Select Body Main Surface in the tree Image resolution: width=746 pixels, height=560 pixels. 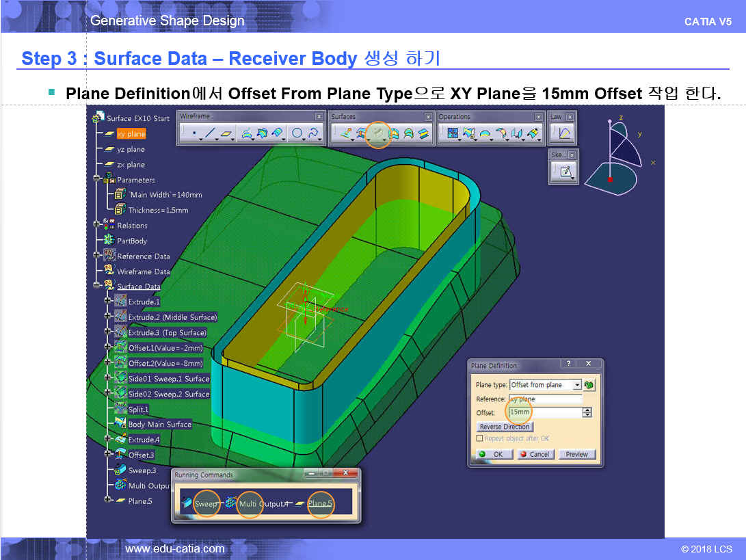click(x=159, y=425)
